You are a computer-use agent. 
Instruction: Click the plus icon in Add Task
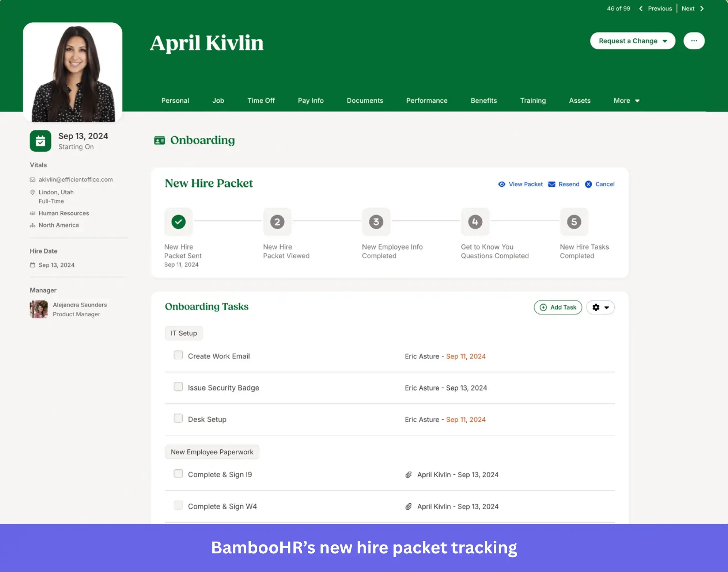[x=543, y=307]
